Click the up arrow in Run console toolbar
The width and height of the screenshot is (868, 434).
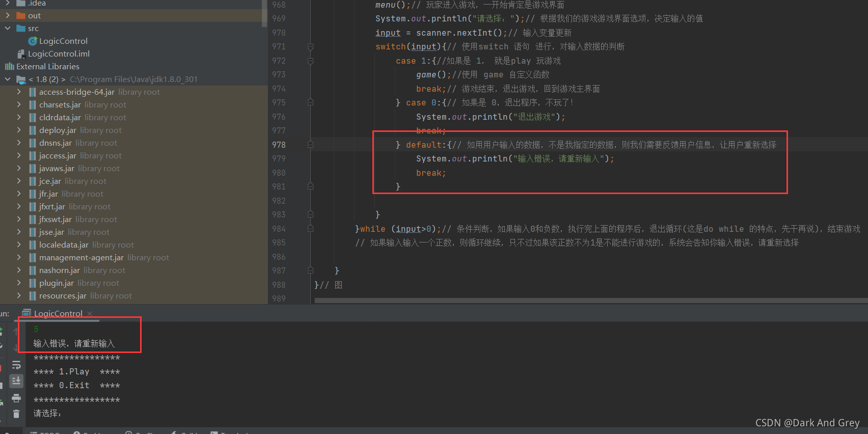click(x=16, y=331)
